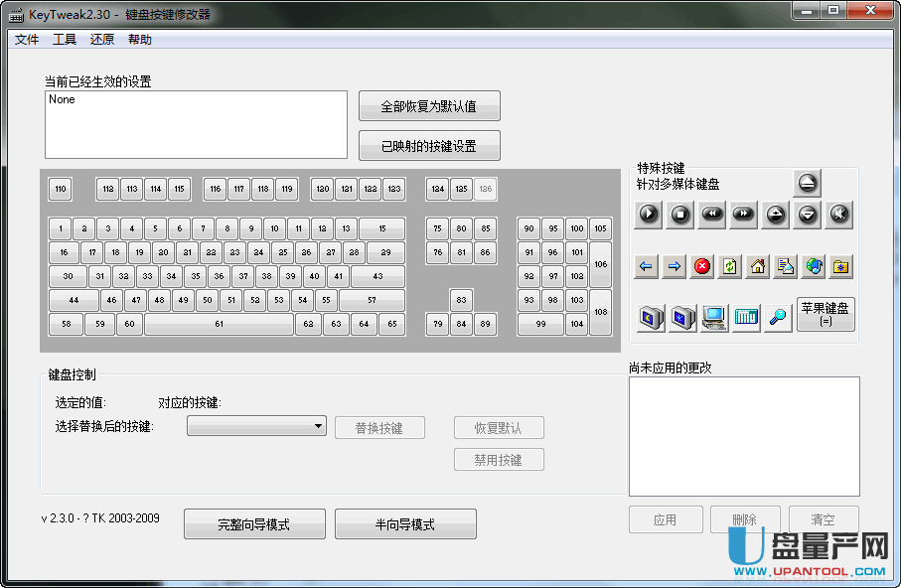Select keyboard key 119
This screenshot has width=901, height=588.
click(287, 189)
